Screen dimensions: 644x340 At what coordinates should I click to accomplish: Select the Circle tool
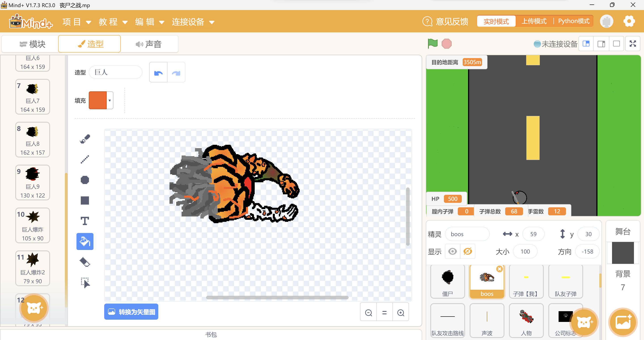(85, 180)
